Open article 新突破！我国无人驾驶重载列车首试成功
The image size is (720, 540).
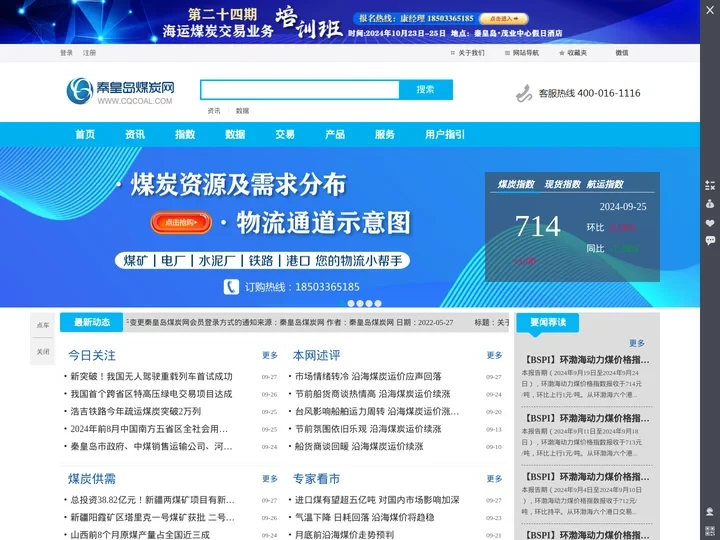(152, 377)
